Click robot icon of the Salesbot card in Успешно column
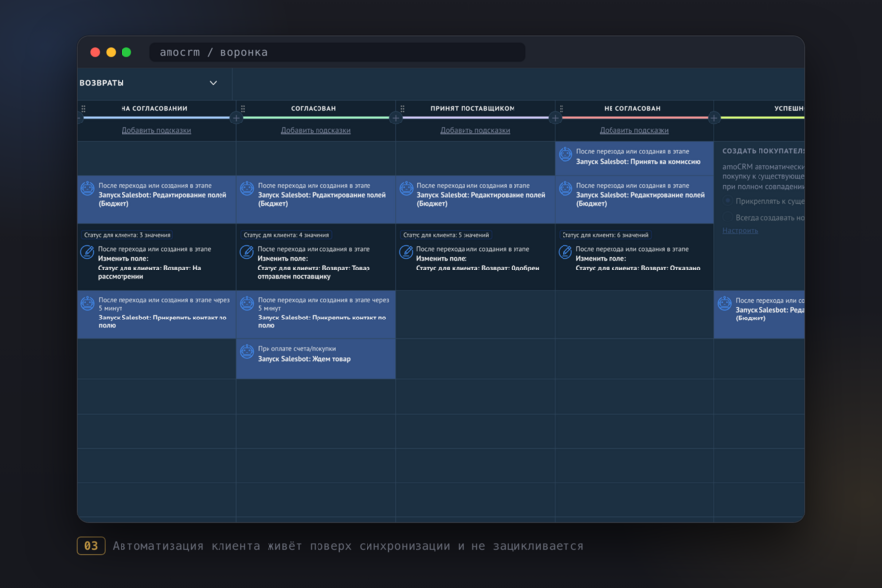Image resolution: width=882 pixels, height=588 pixels. 724,303
